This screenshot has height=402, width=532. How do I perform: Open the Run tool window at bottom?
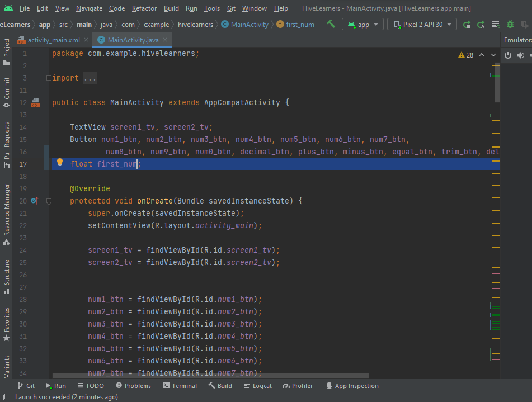tap(56, 386)
